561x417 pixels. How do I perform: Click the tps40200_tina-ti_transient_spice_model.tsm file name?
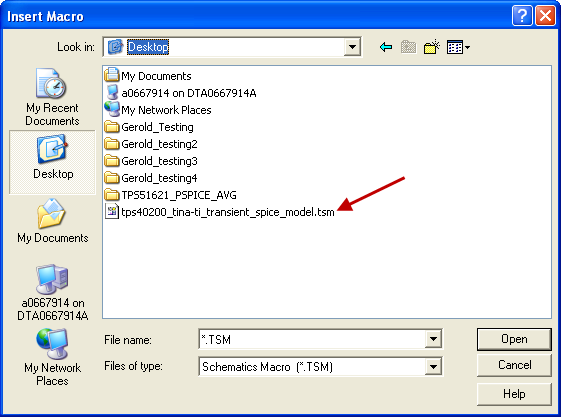(x=228, y=212)
